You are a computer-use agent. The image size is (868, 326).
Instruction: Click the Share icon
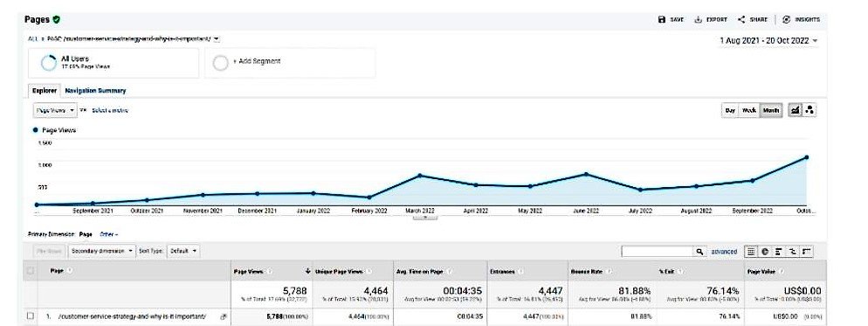[x=741, y=19]
